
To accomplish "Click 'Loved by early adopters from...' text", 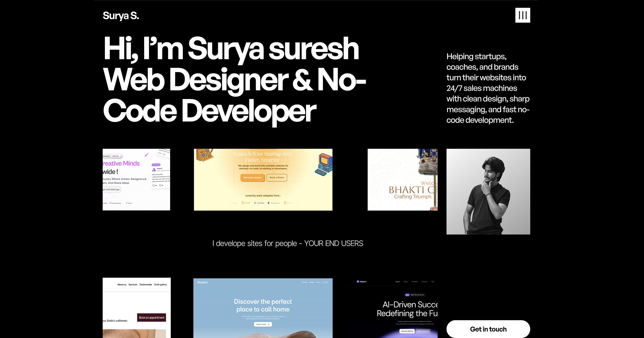I will click(x=263, y=196).
